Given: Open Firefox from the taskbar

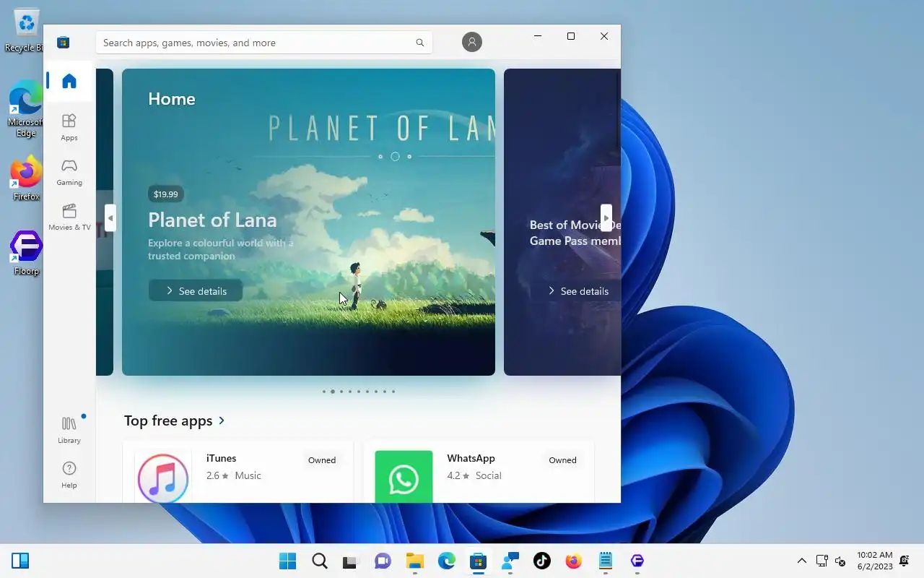Looking at the screenshot, I should coord(573,561).
